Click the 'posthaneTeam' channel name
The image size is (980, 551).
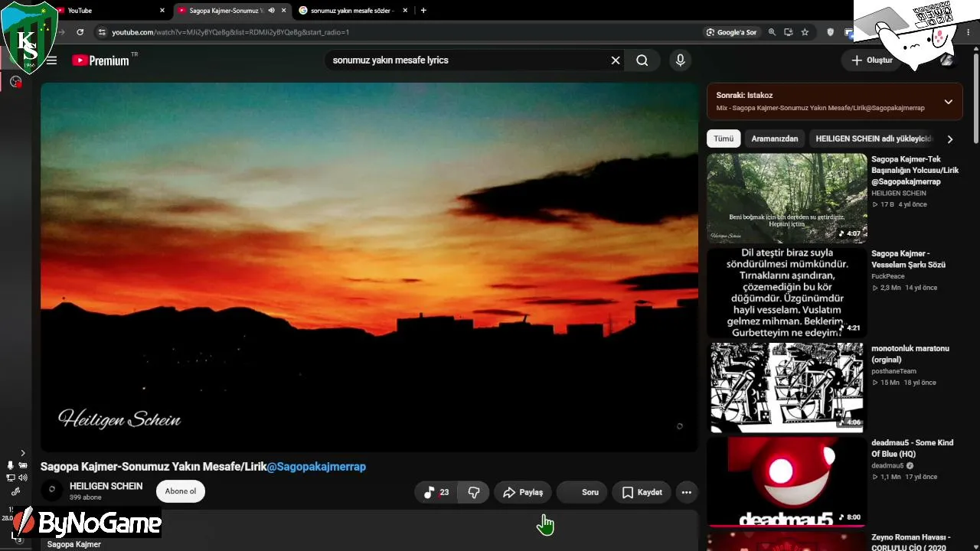pyautogui.click(x=893, y=371)
